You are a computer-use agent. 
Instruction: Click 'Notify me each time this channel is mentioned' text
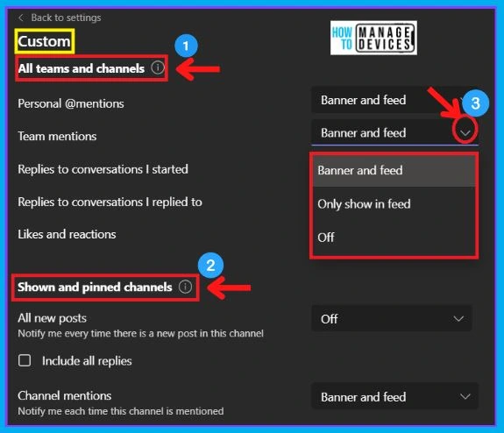pyautogui.click(x=121, y=411)
